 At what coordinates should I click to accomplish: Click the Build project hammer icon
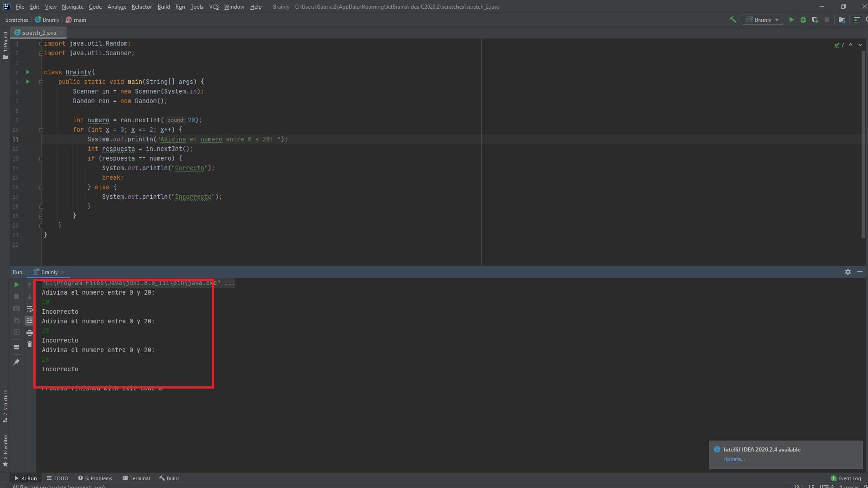tap(733, 20)
